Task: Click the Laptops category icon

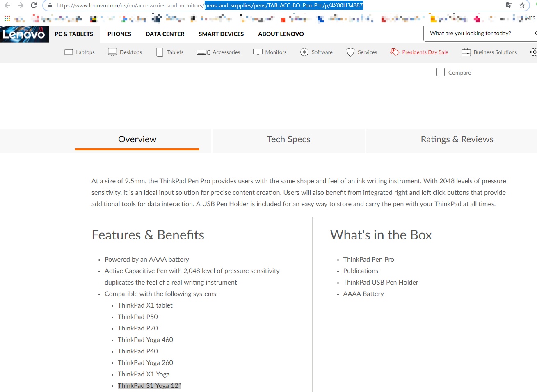Action: coord(69,52)
